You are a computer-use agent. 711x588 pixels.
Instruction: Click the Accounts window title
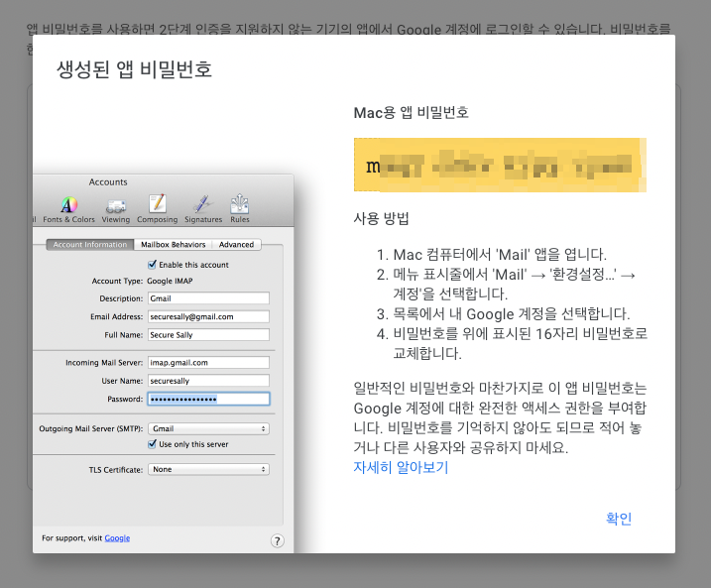tap(108, 181)
